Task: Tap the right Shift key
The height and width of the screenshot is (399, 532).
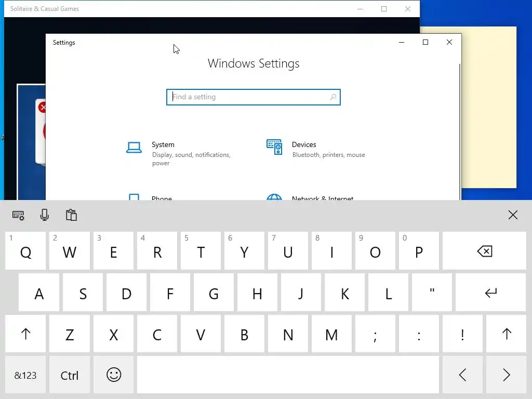Action: point(506,334)
